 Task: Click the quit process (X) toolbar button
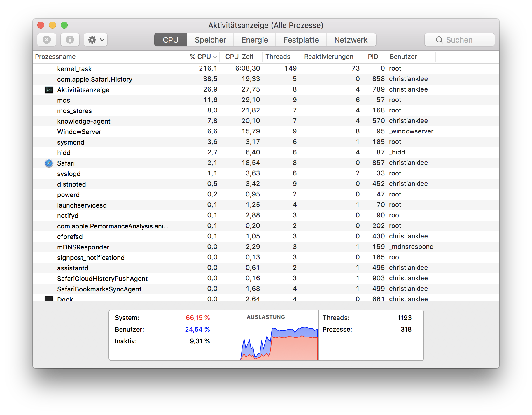tap(47, 40)
